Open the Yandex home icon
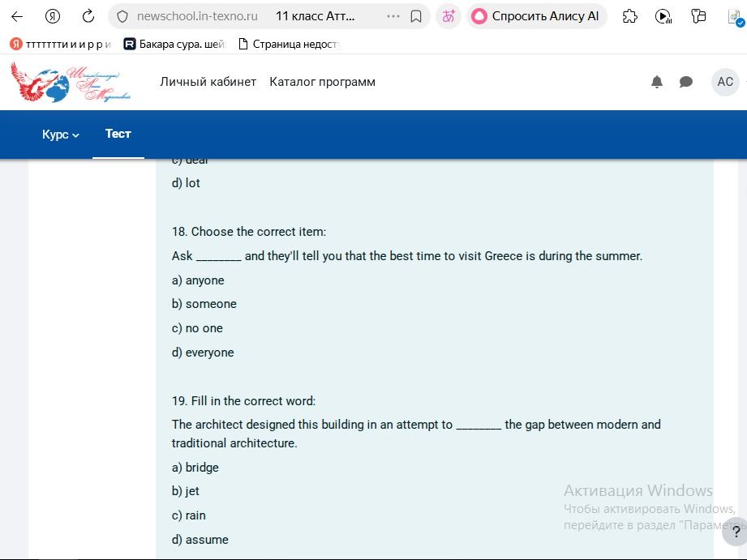Screen dimensions: 747x560 pyautogui.click(x=53, y=17)
